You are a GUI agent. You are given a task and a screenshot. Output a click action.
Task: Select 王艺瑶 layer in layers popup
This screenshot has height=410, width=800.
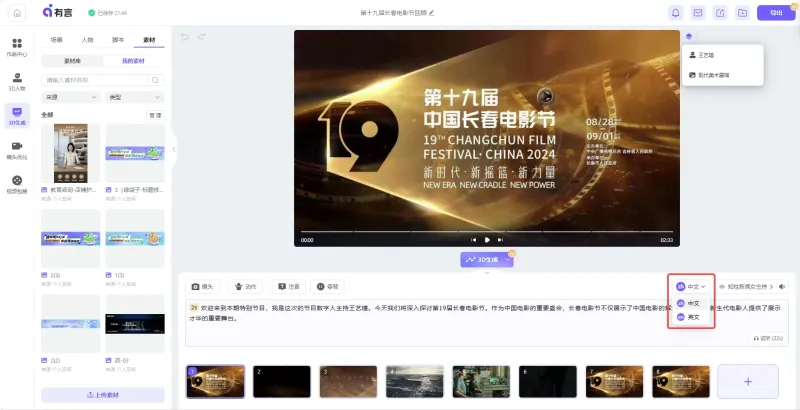pos(722,55)
